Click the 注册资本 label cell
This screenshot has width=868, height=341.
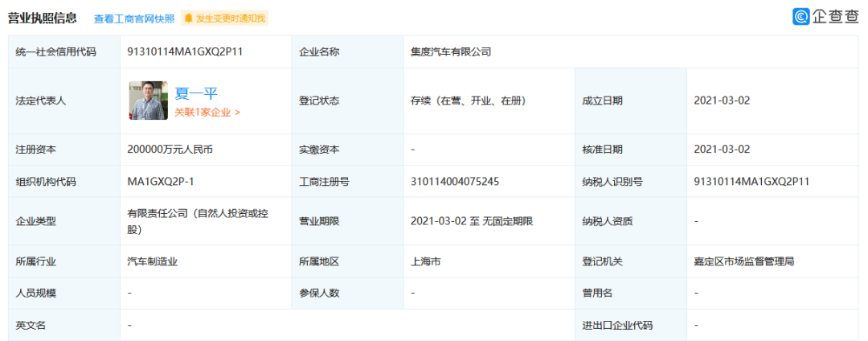(64, 149)
